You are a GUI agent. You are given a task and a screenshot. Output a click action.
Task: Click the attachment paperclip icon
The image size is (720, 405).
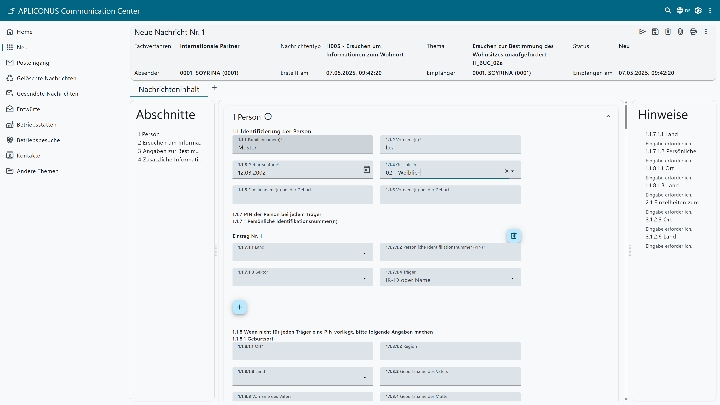(681, 32)
